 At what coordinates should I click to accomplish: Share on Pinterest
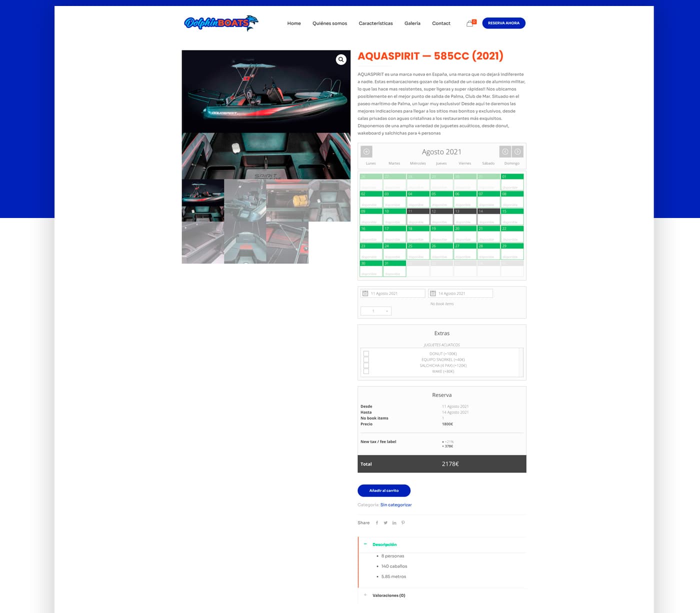403,523
